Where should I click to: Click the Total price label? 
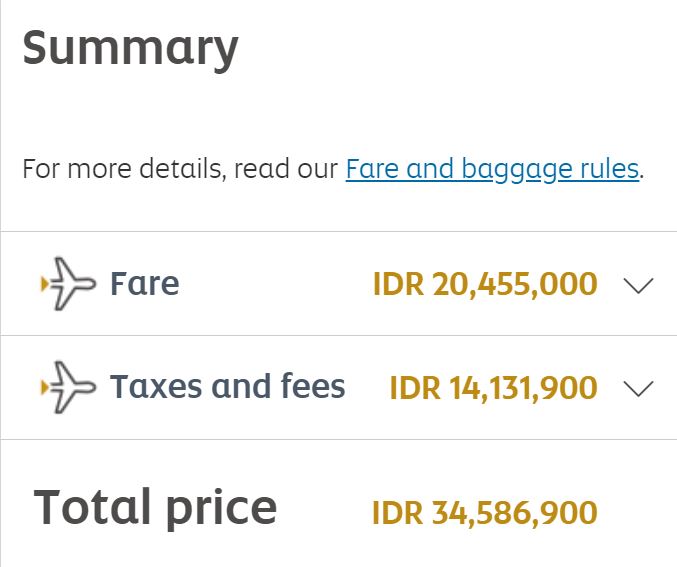click(155, 507)
